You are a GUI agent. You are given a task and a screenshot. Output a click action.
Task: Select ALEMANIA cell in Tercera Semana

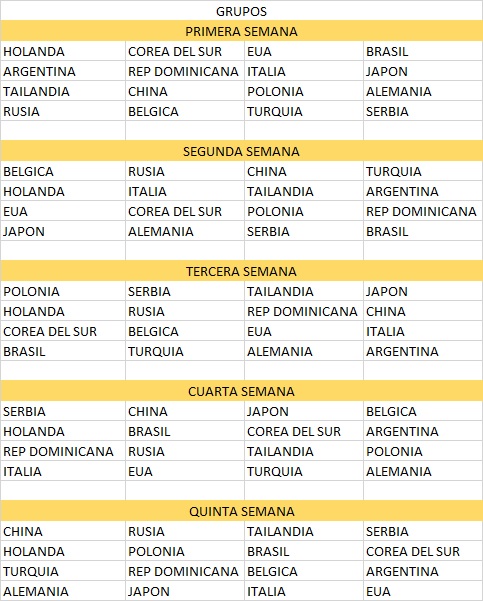tap(304, 351)
